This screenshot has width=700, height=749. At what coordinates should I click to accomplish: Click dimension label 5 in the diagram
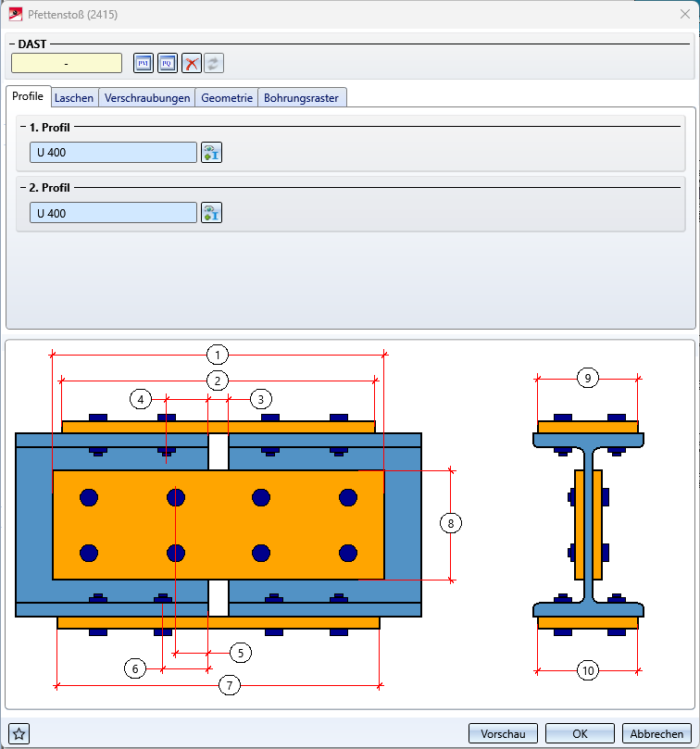(x=241, y=653)
